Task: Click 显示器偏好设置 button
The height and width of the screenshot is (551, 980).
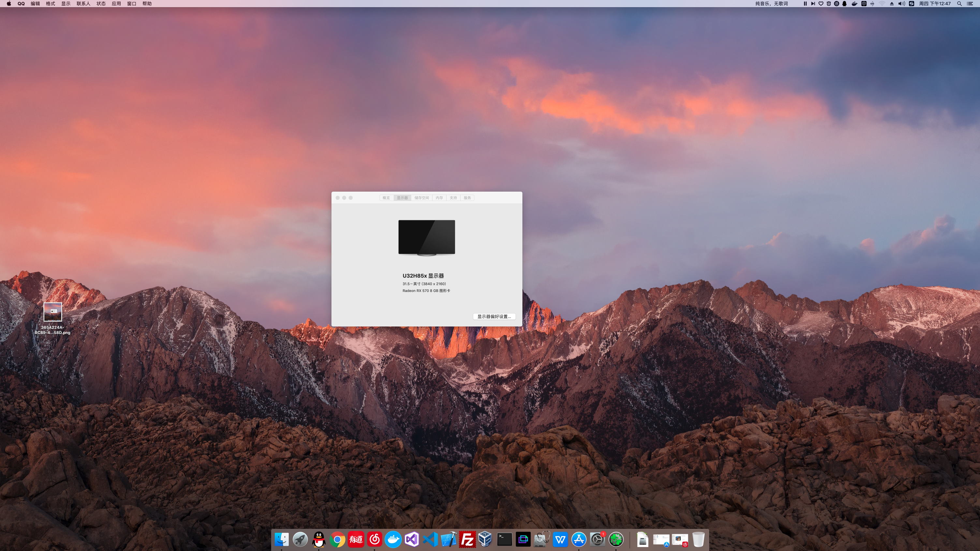Action: pyautogui.click(x=494, y=316)
